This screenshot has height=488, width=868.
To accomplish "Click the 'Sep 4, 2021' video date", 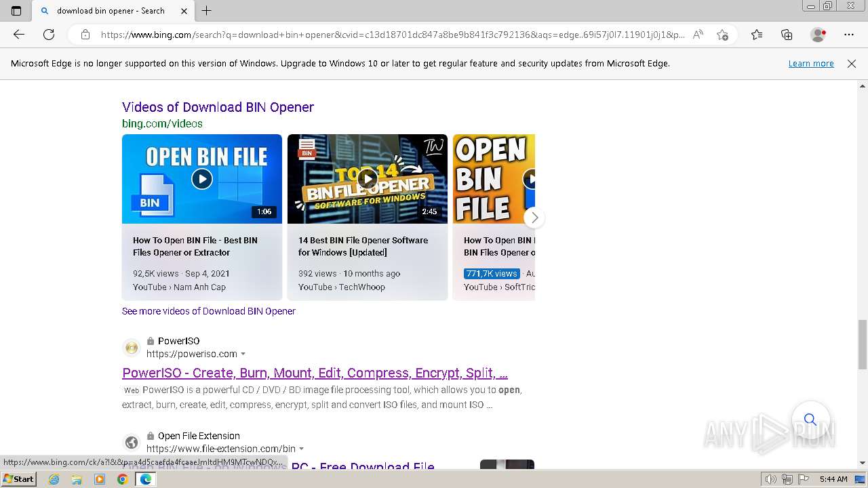I will (x=207, y=273).
